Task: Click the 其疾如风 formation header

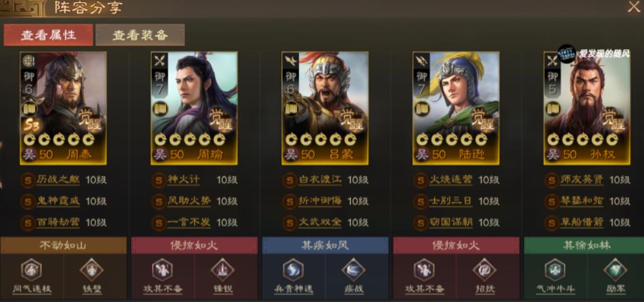Action: tap(325, 245)
